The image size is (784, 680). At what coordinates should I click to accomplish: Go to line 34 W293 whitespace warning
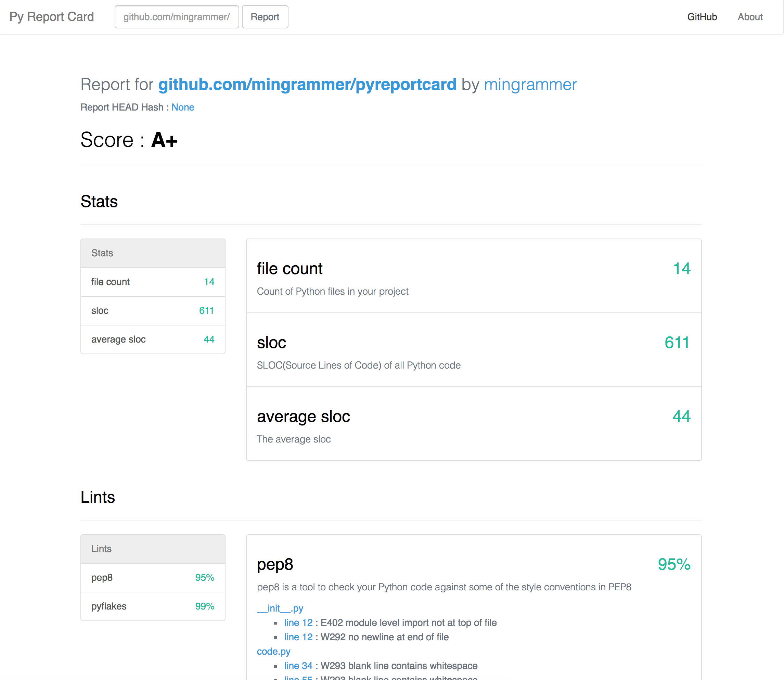pyautogui.click(x=298, y=666)
